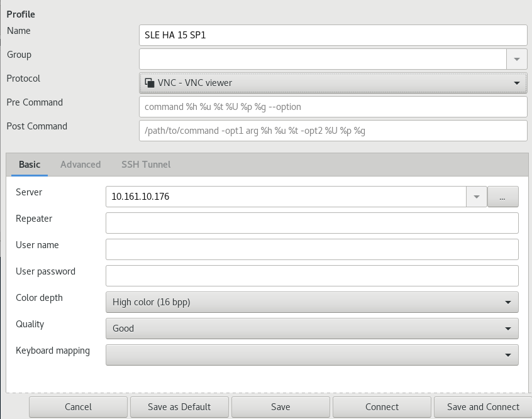Click the Repeater input field
The image size is (532, 419).
312,223
